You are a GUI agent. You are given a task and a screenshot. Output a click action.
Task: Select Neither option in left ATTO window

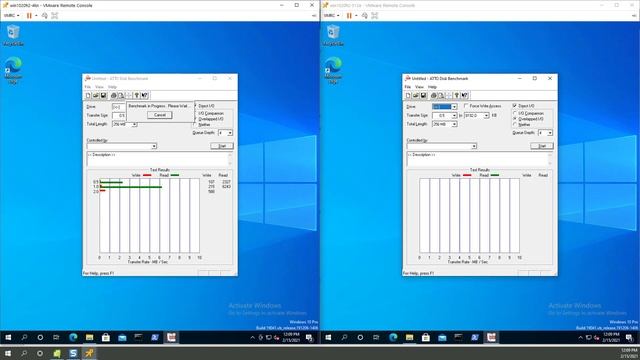point(204,124)
